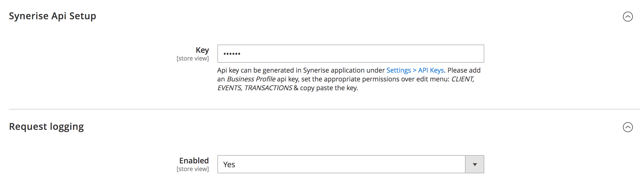Image resolution: width=644 pixels, height=192 pixels.
Task: Click the Request logging heading
Action: point(47,127)
